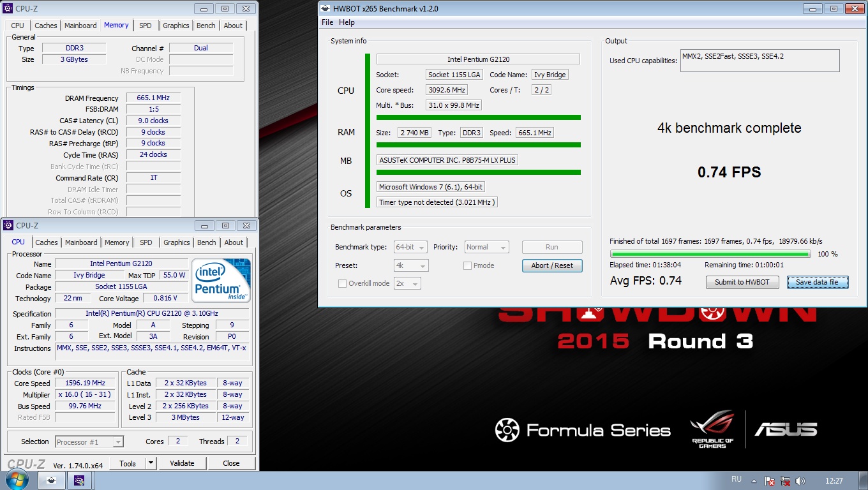Toggle the Pmode checkbox
This screenshot has width=868, height=490.
[x=467, y=265]
